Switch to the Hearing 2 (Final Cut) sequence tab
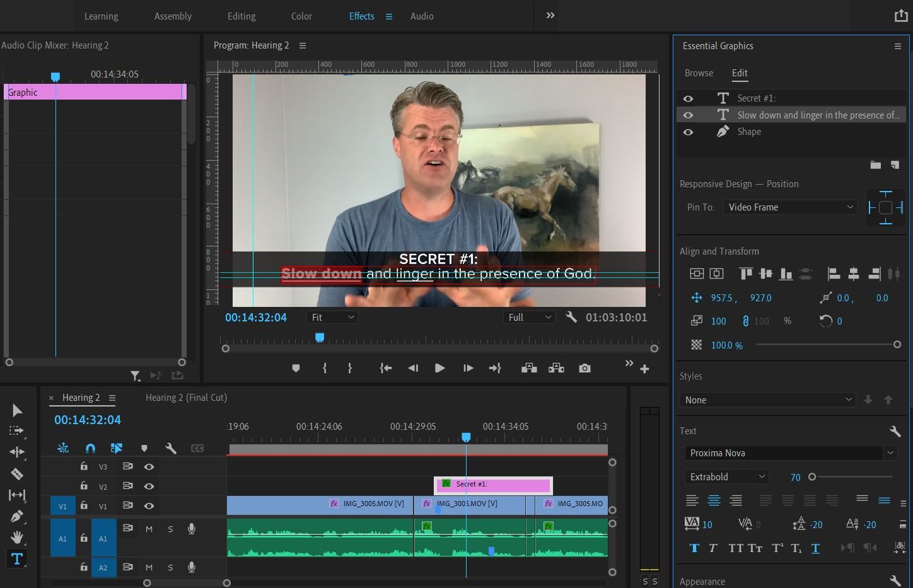 click(186, 398)
